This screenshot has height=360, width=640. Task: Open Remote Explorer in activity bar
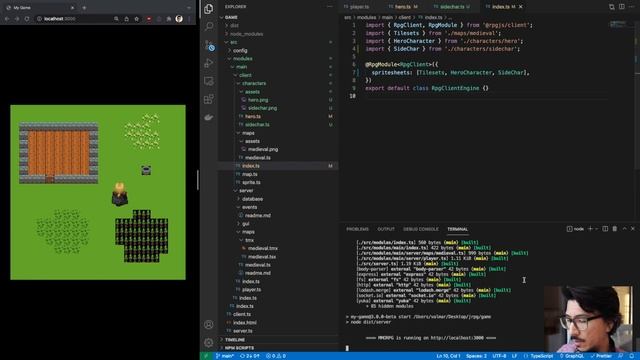pos(209,81)
